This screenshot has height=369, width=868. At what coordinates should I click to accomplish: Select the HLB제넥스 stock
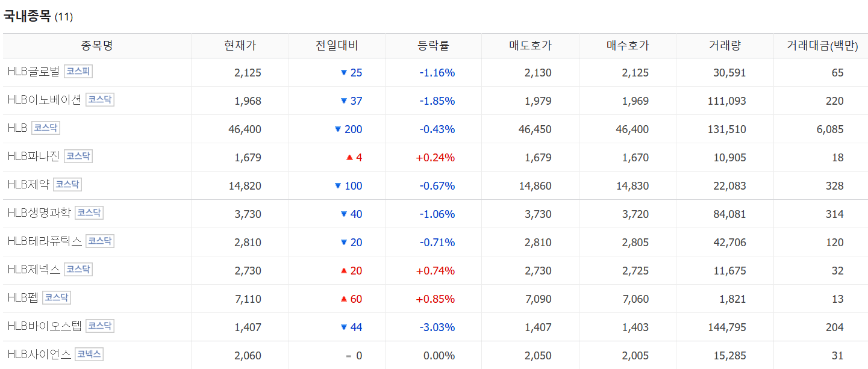tap(34, 270)
